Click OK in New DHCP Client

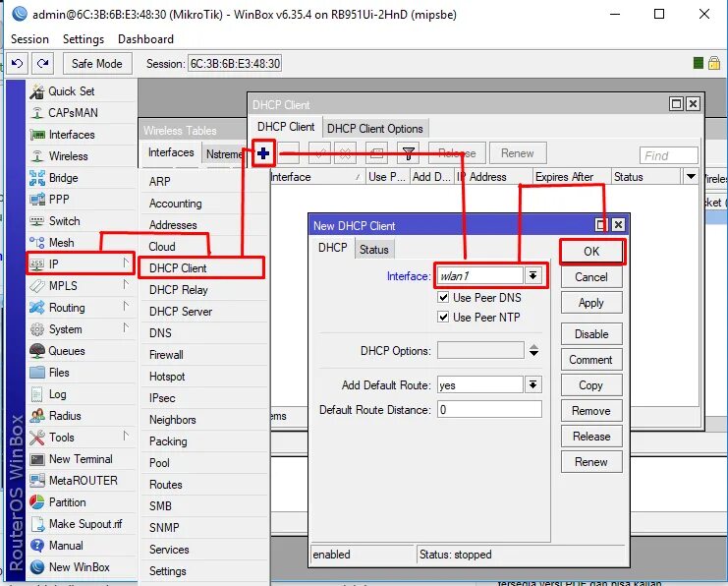pos(591,252)
